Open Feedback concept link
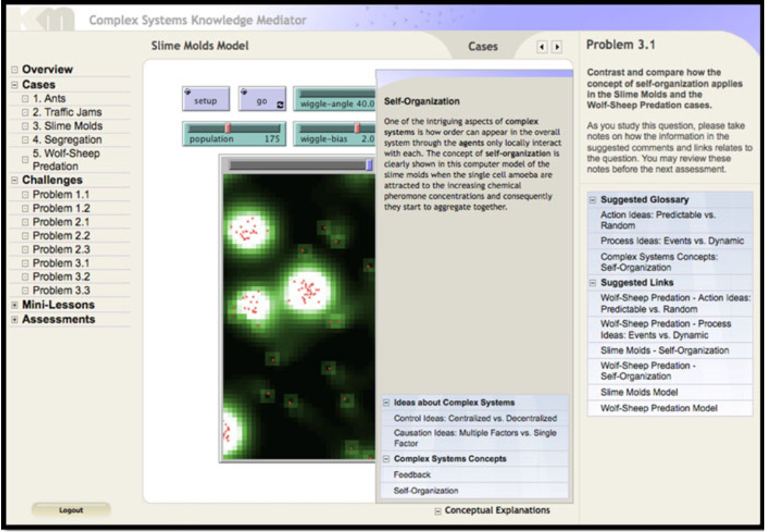Viewport: 765px width, 532px height. pos(412,475)
